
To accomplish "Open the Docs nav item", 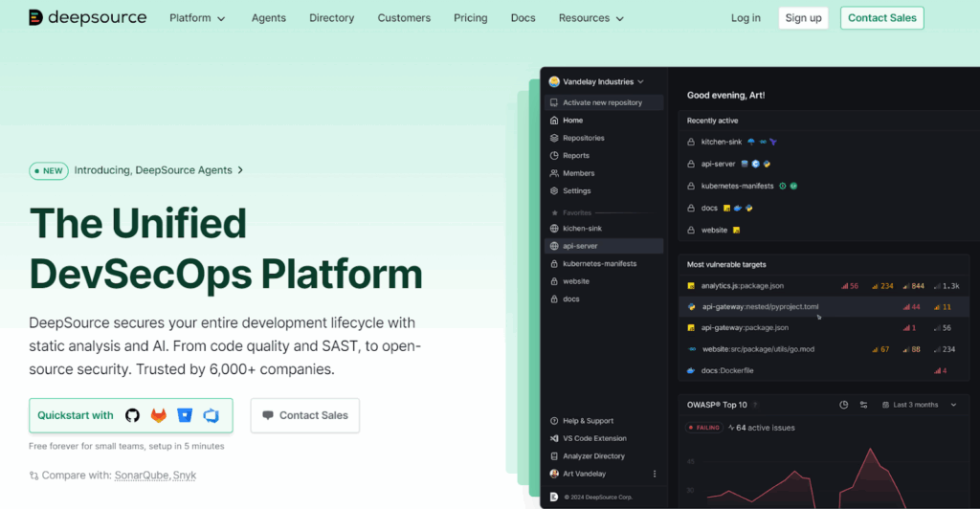I will pyautogui.click(x=523, y=18).
